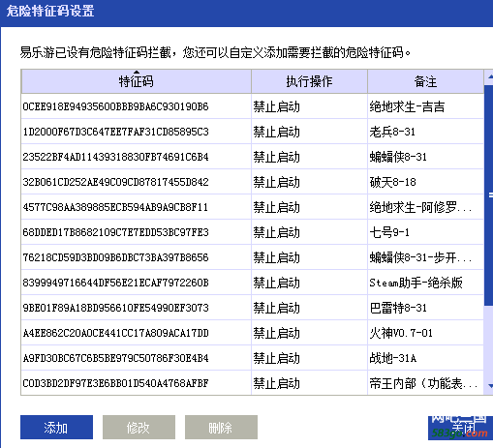Click the remark 破天8-18
The height and width of the screenshot is (448, 493).
tap(392, 182)
